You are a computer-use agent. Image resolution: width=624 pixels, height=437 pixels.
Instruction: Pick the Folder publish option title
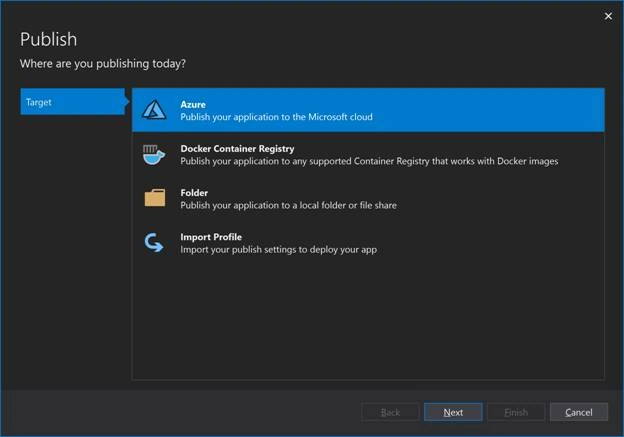[194, 193]
